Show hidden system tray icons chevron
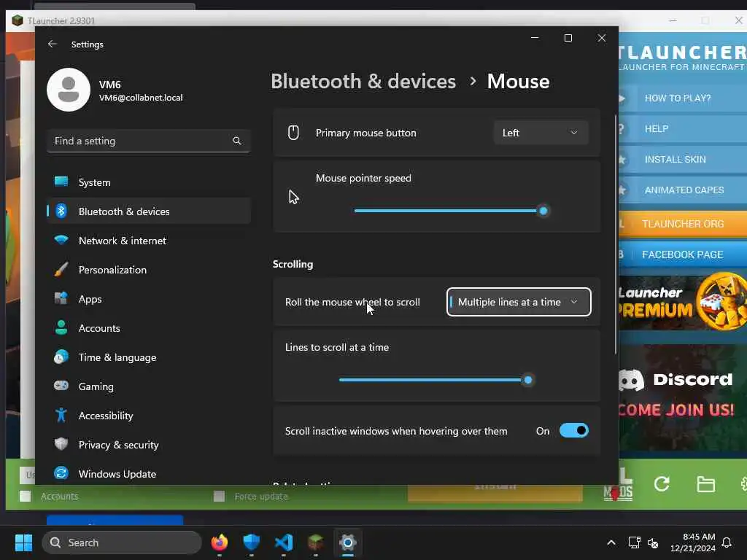The height and width of the screenshot is (560, 747). [611, 542]
